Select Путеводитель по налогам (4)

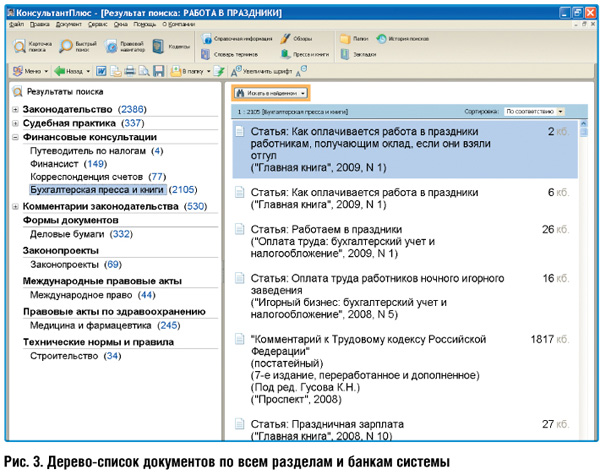96,151
